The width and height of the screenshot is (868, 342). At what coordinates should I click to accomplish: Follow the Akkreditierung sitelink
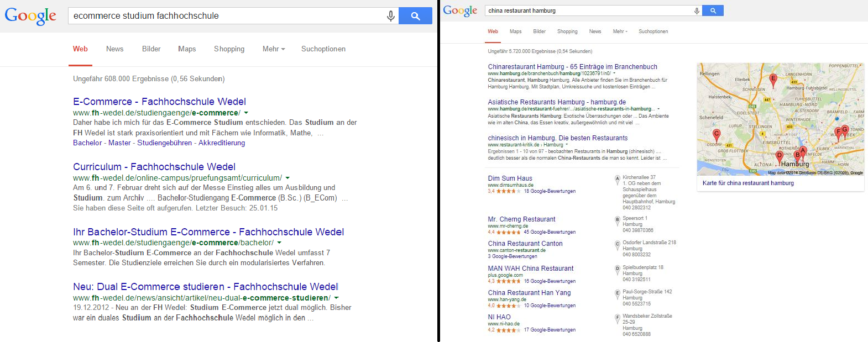222,143
